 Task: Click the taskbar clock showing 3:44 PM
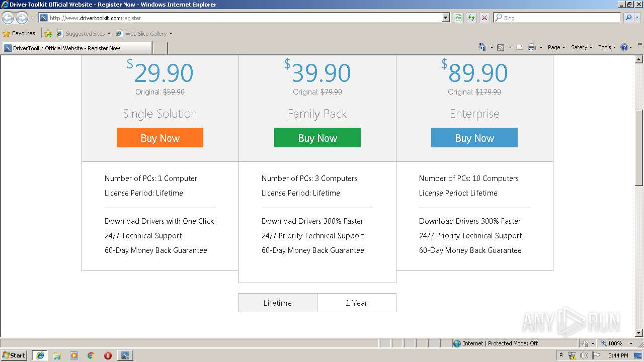(x=618, y=355)
